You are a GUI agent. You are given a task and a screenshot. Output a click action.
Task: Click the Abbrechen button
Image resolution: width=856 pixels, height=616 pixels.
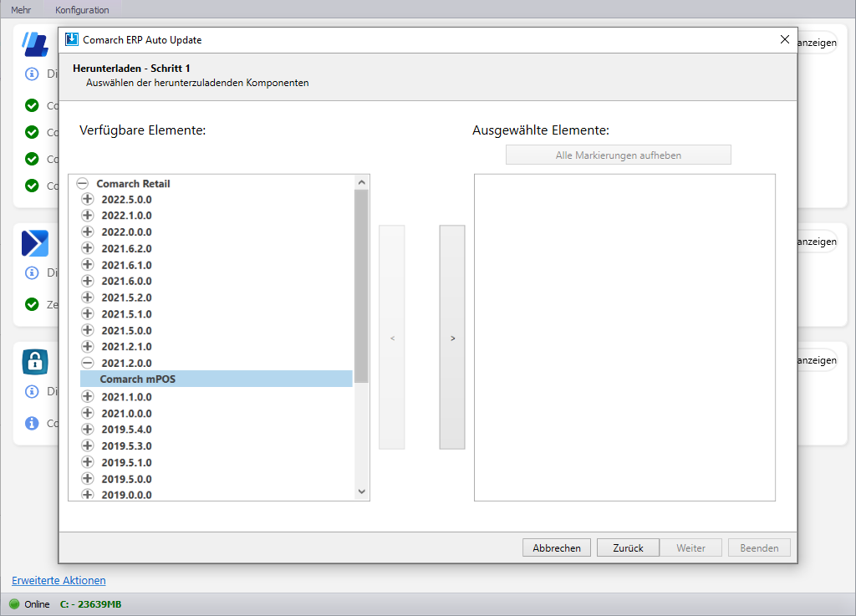557,547
